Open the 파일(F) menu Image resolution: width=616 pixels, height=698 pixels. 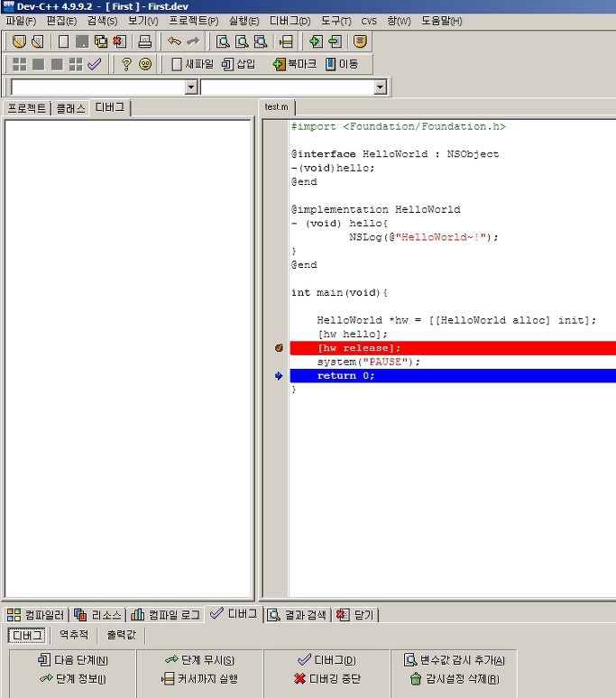(21, 21)
